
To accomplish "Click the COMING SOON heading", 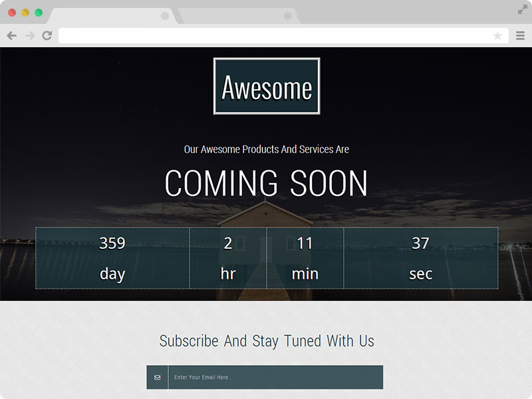I will point(266,184).
